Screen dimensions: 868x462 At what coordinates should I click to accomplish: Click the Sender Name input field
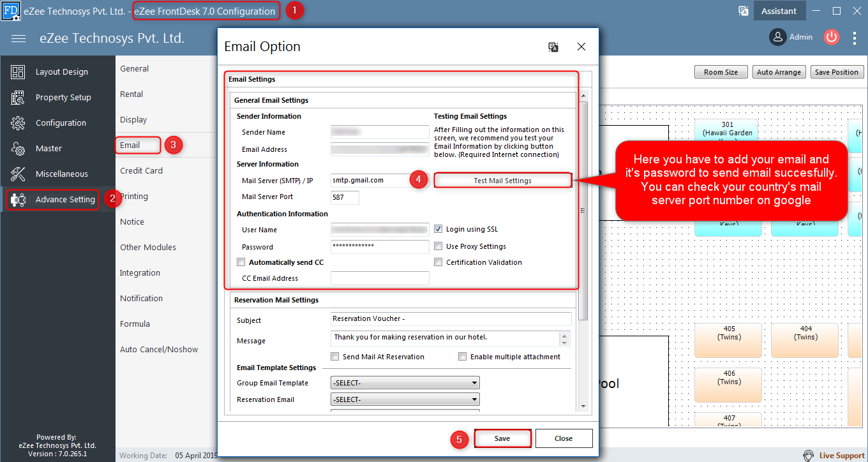tap(380, 132)
